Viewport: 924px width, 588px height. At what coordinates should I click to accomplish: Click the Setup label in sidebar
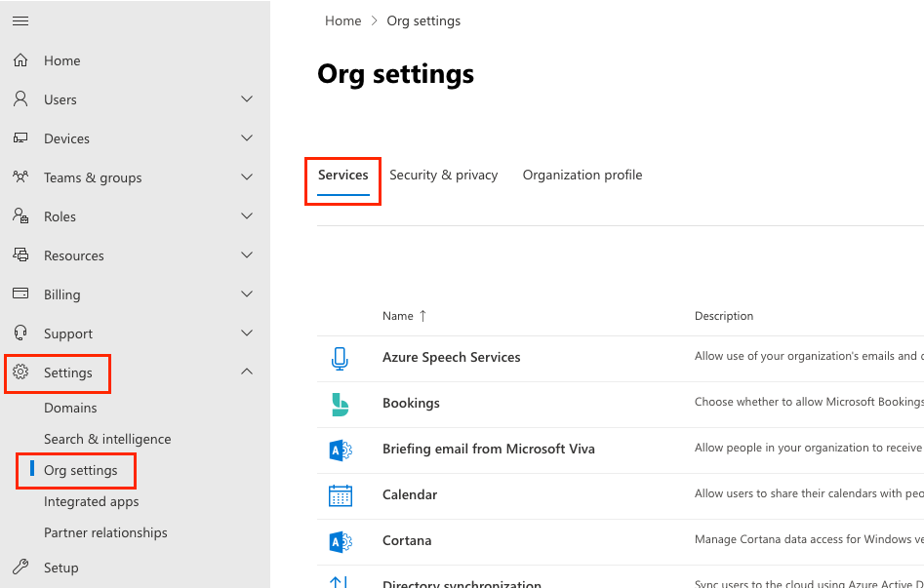60,568
